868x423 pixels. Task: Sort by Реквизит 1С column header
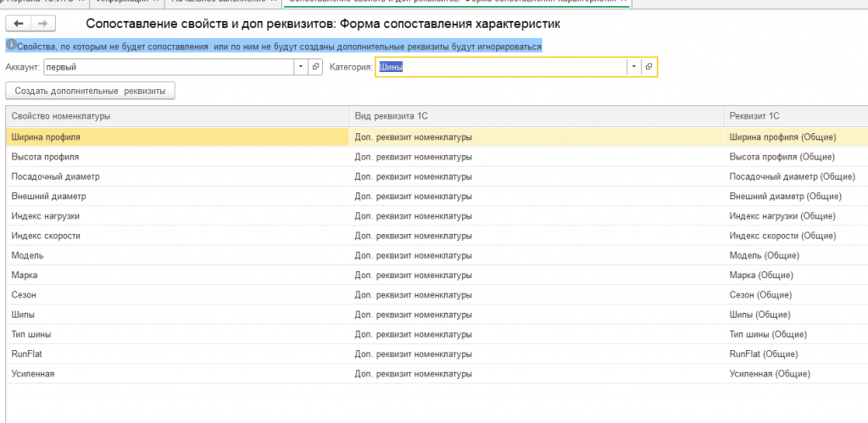coord(796,116)
